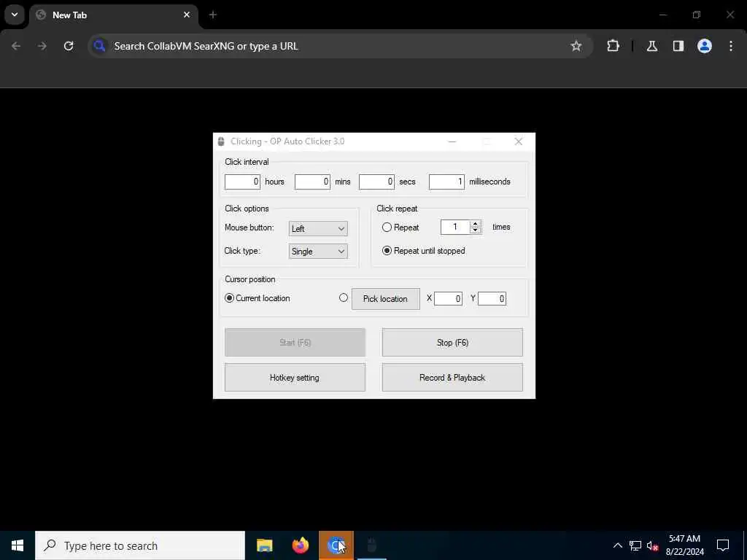747x560 pixels.
Task: Click the X coordinate field
Action: (449, 298)
